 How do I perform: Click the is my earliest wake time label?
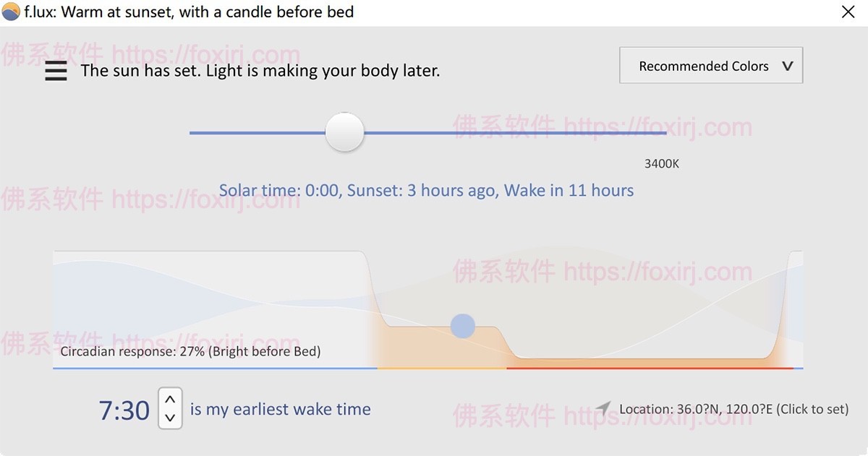tap(280, 409)
